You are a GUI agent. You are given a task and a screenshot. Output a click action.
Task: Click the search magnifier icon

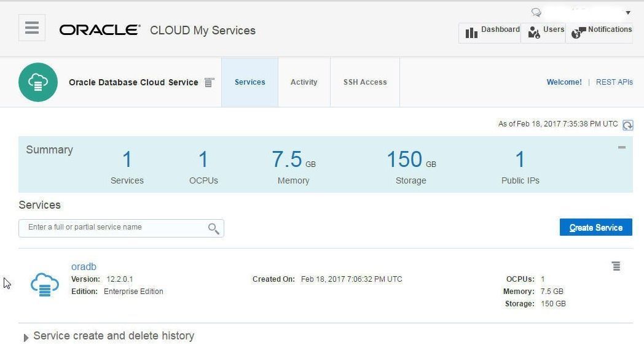coord(213,228)
